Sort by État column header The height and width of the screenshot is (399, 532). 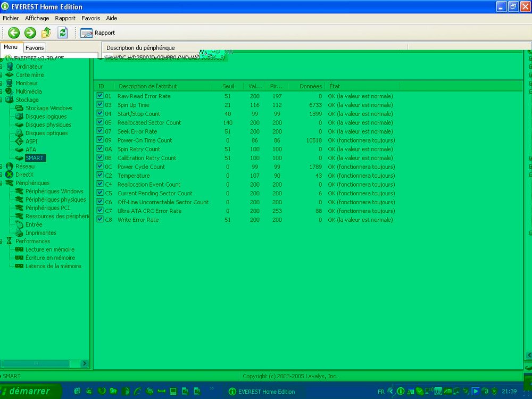tap(362, 86)
